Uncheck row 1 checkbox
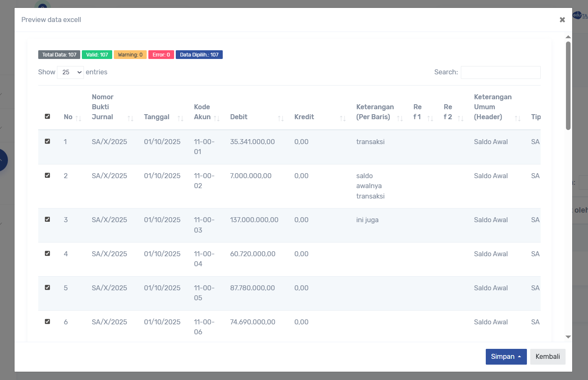Image resolution: width=588 pixels, height=380 pixels. pos(47,141)
